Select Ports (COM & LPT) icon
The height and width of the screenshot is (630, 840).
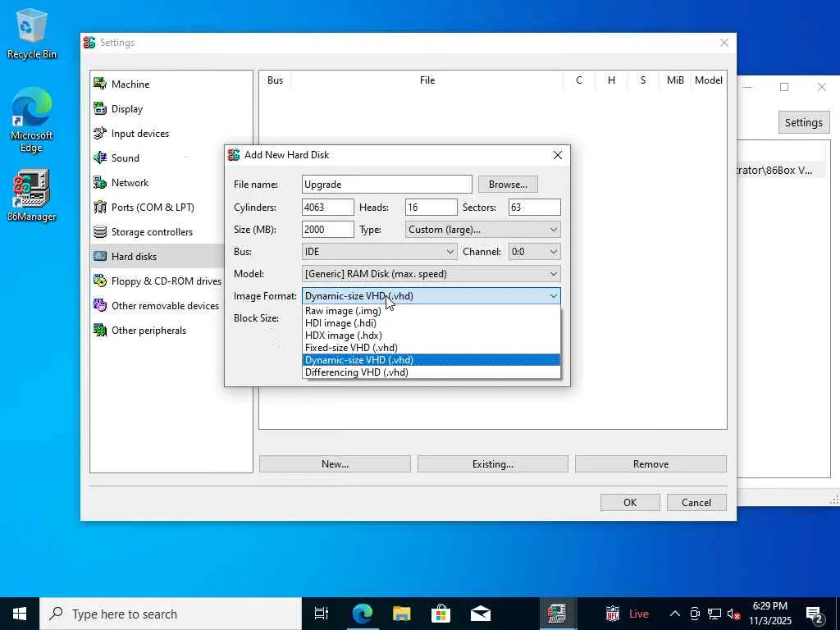[100, 207]
